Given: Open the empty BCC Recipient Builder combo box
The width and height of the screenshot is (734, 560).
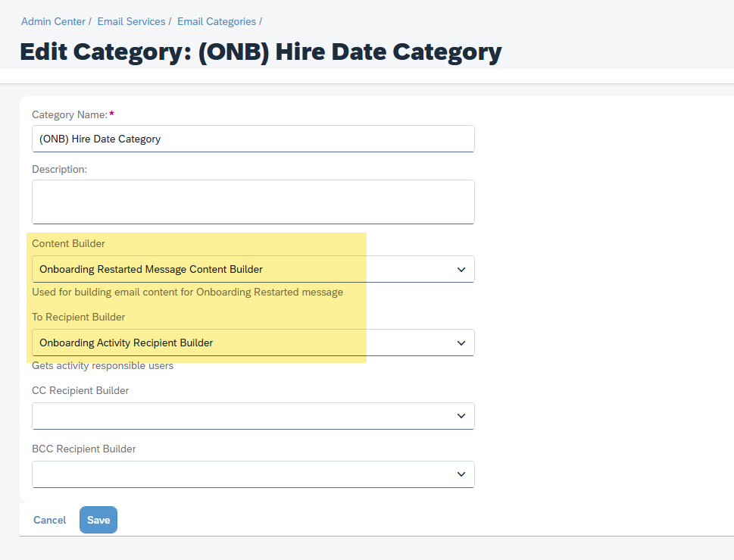Looking at the screenshot, I should [253, 474].
